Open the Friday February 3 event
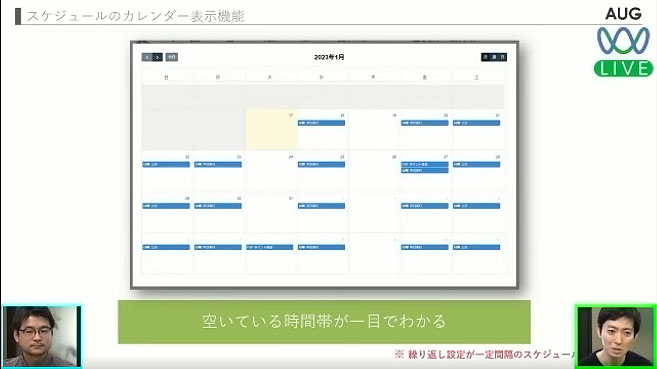Viewport: 657px width, 369px height. click(424, 206)
